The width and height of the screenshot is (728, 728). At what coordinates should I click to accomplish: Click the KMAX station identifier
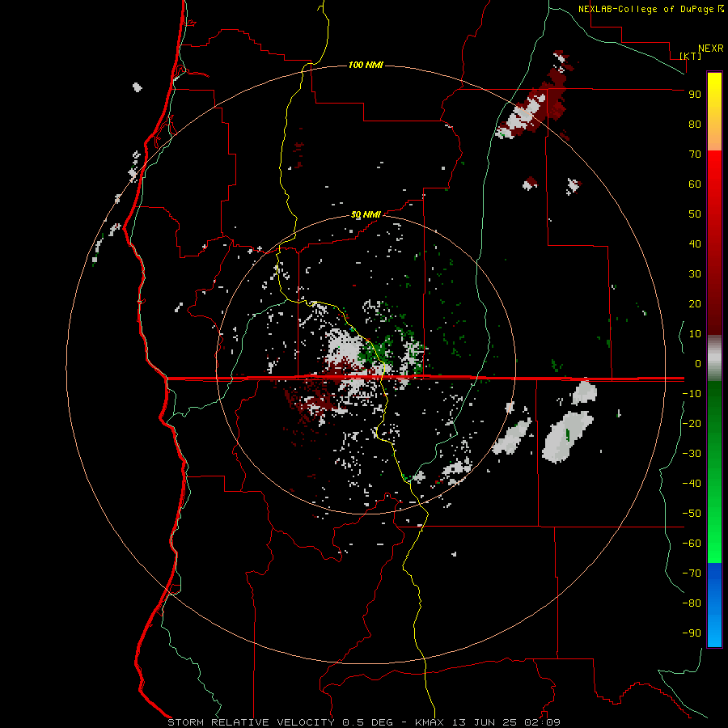(430, 722)
